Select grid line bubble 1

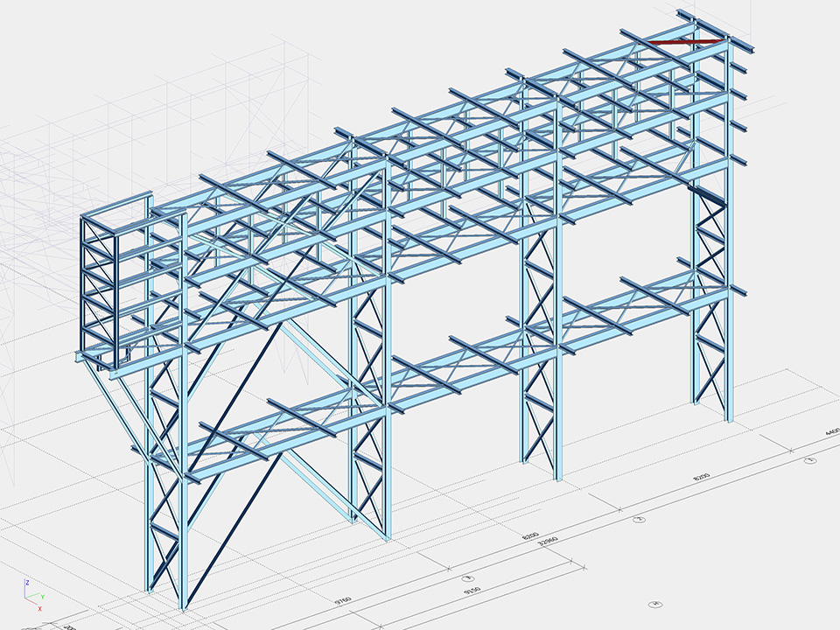pyautogui.click(x=810, y=459)
